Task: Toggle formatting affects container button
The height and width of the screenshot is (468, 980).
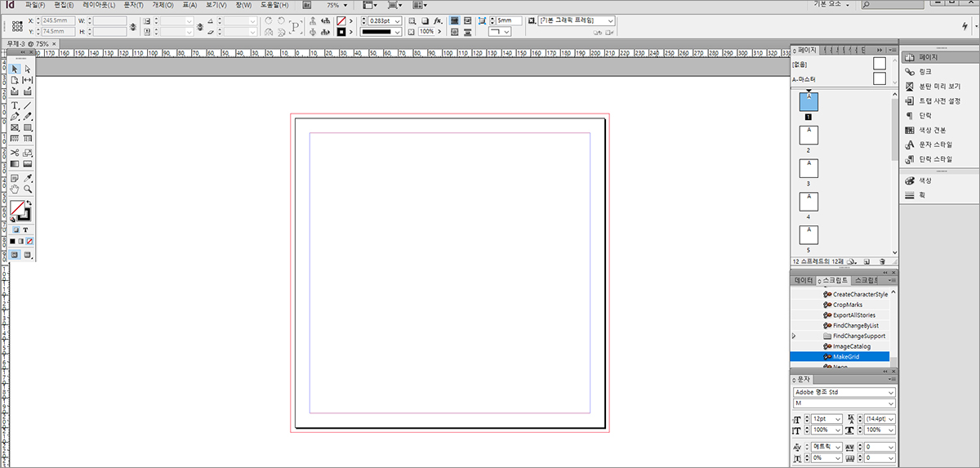Action: [16, 230]
